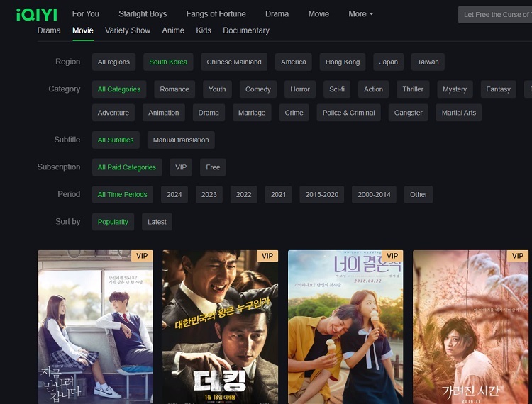Sort results by Popularity
The width and height of the screenshot is (532, 404).
(x=113, y=222)
